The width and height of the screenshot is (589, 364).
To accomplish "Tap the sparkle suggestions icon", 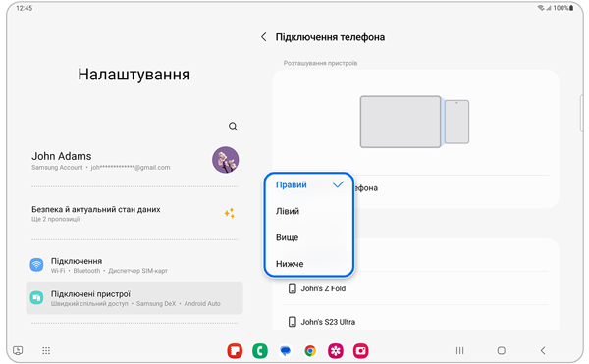I will point(230,213).
